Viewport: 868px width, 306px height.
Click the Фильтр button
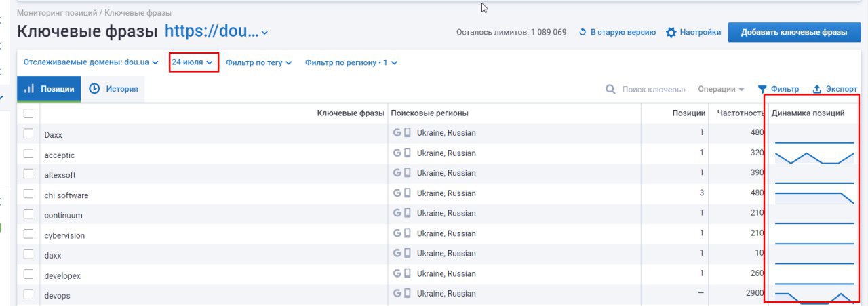[778, 90]
